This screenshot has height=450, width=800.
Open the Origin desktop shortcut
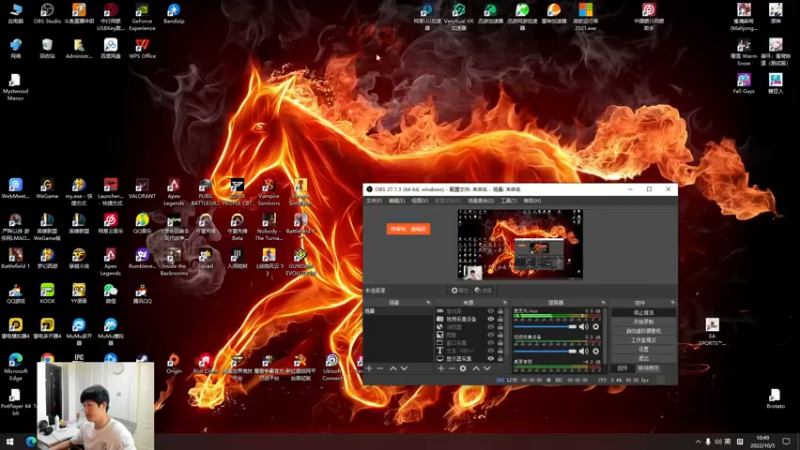174,361
